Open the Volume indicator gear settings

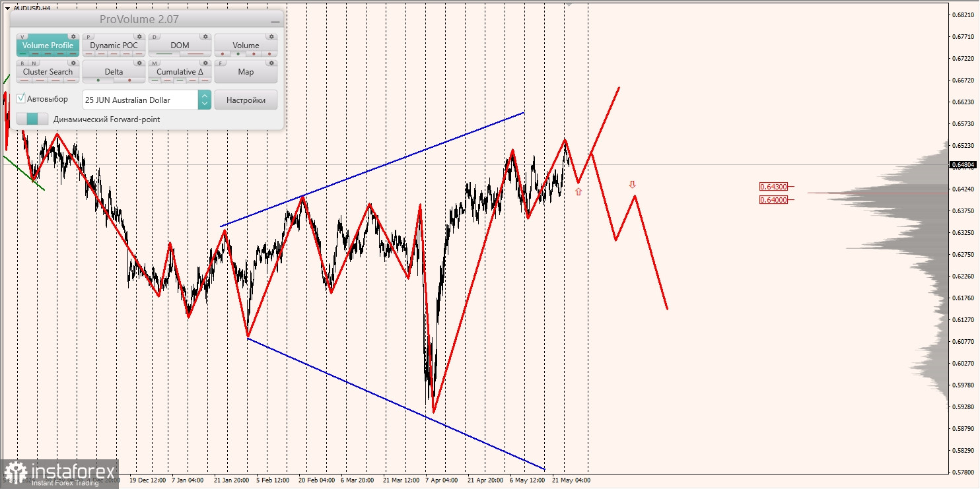[x=271, y=36]
